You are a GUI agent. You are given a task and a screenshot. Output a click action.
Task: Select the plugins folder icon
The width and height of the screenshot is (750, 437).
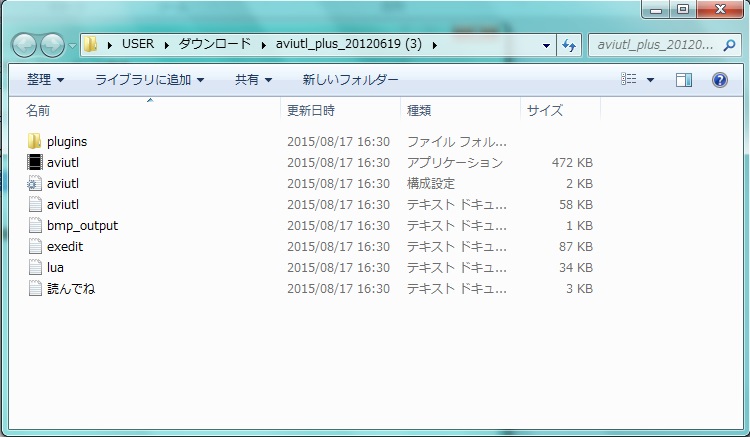(x=34, y=141)
